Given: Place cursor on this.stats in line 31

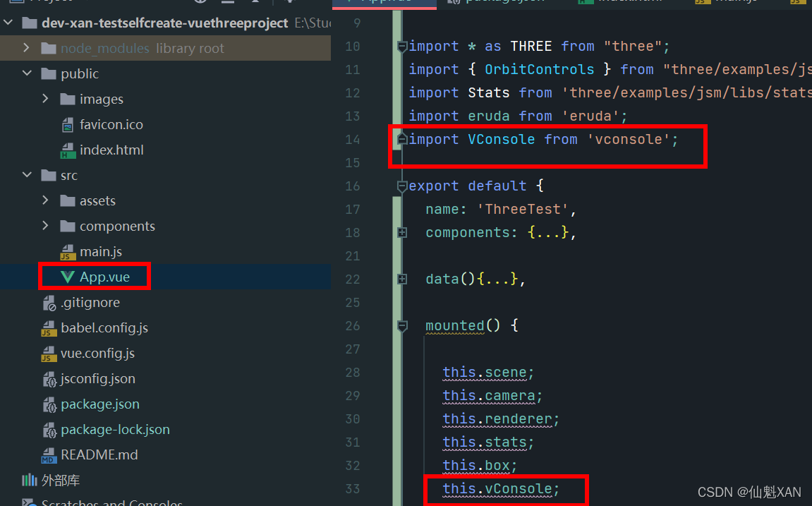Looking at the screenshot, I should point(485,442).
